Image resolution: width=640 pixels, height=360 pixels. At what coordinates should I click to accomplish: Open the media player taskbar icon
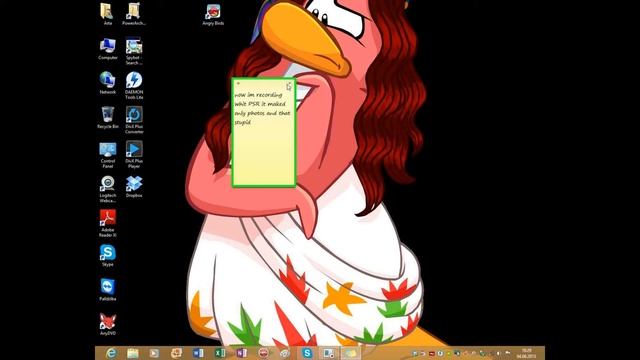point(154,353)
